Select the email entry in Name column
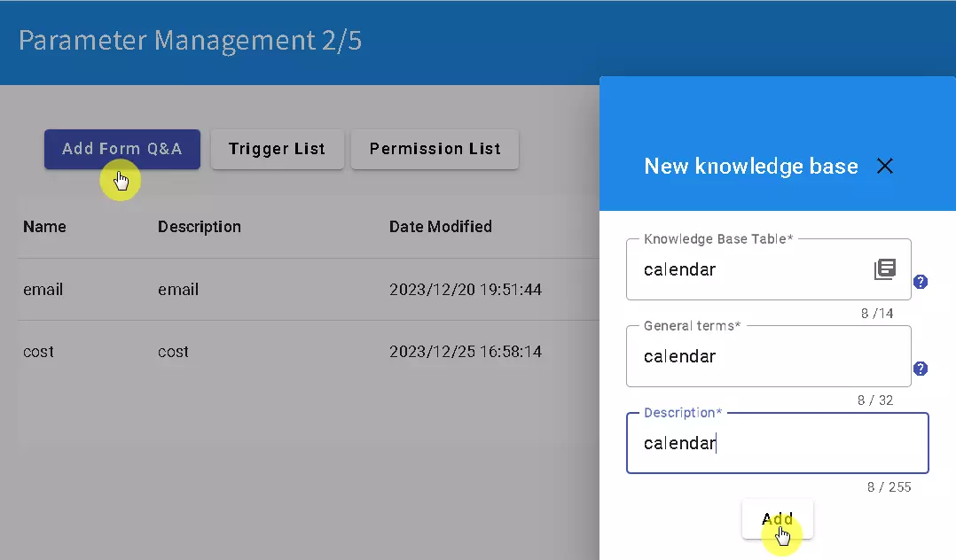The image size is (956, 560). (x=43, y=290)
